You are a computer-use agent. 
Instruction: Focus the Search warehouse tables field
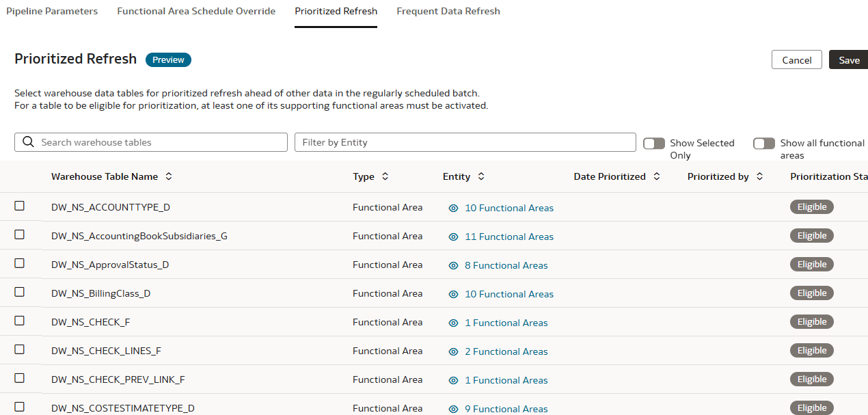click(151, 142)
